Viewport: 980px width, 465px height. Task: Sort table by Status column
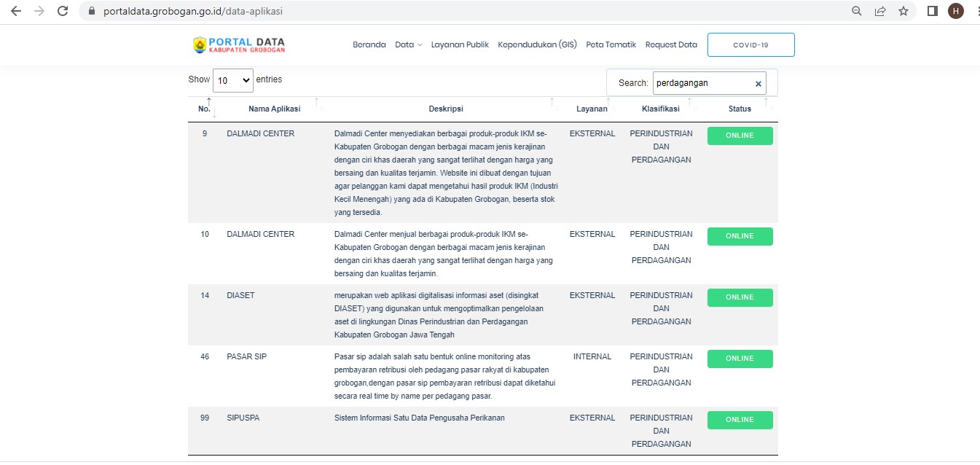click(740, 109)
